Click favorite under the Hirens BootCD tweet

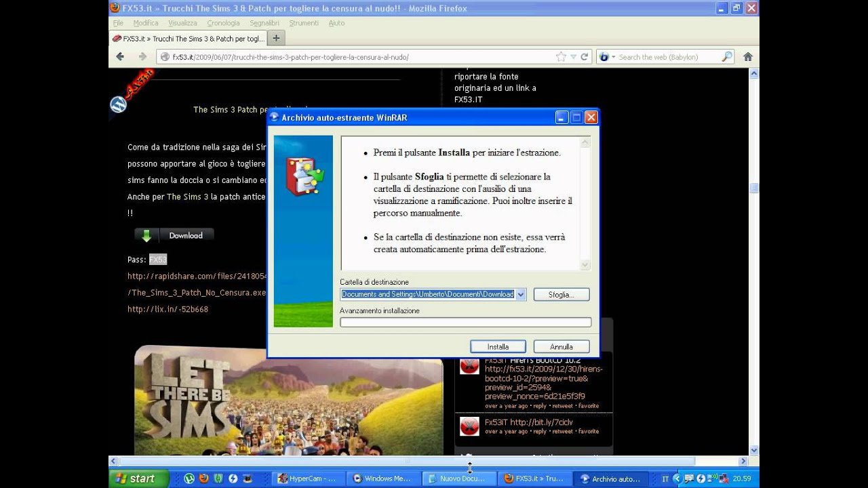pos(589,406)
